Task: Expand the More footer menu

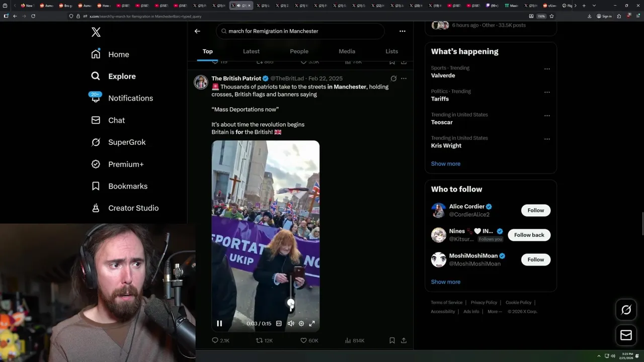Action: pyautogui.click(x=495, y=312)
